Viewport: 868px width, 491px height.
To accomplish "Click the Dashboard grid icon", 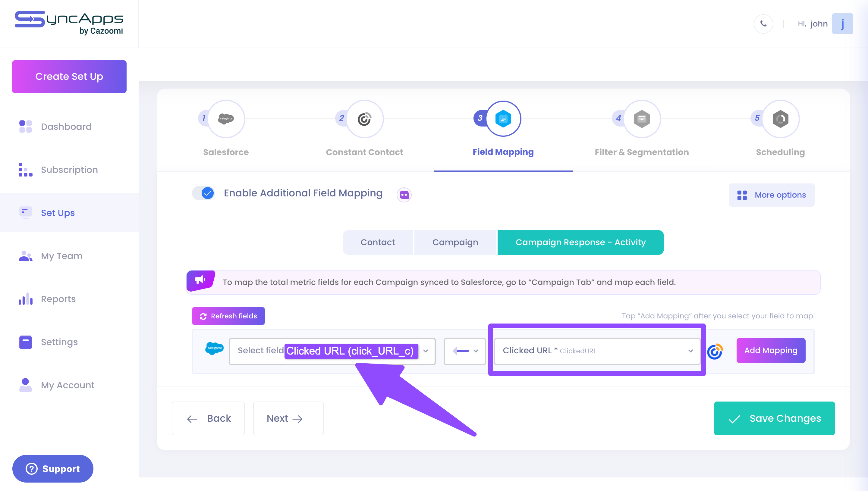I will click(26, 127).
